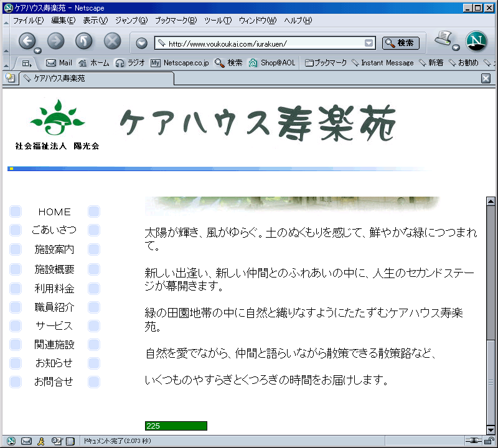Click the green visitor counter showing 225
This screenshot has width=498, height=448.
coord(176,426)
